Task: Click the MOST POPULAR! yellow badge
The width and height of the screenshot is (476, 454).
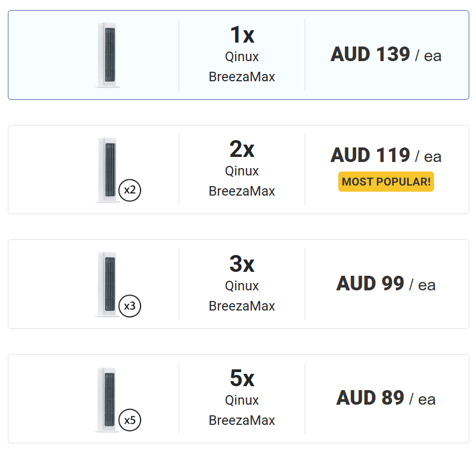Action: pos(386,182)
